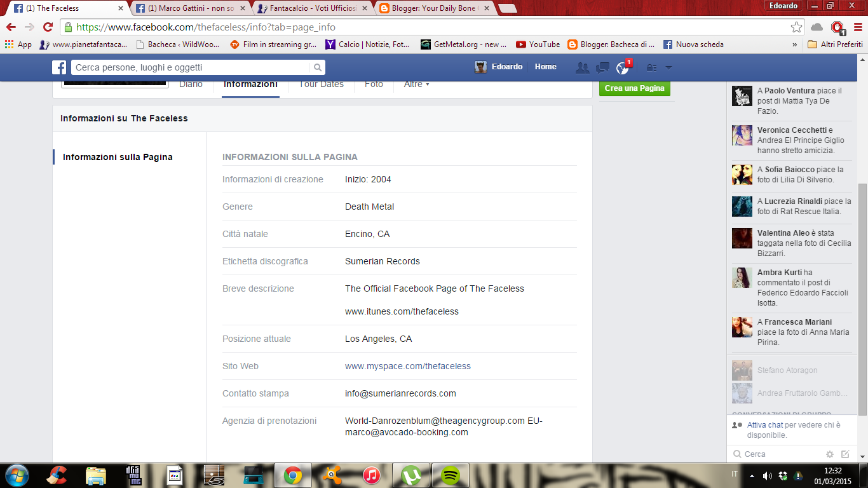Select Informazioni sulla Pagina in sidebar
The height and width of the screenshot is (488, 868).
tap(118, 157)
